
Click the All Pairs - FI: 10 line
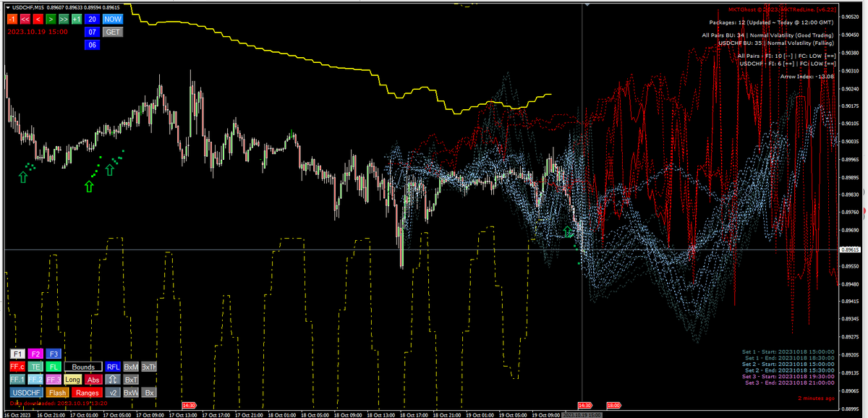pos(786,56)
